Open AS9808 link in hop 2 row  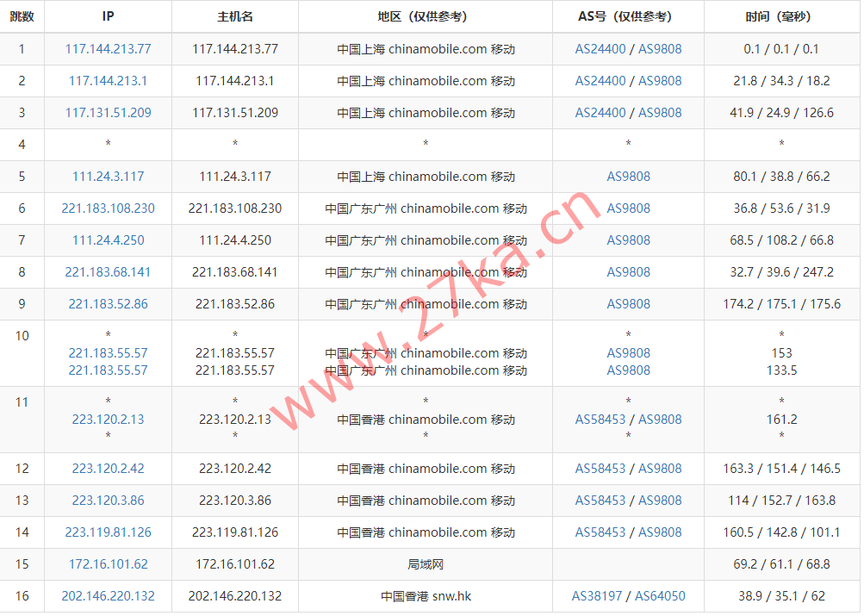tap(660, 81)
